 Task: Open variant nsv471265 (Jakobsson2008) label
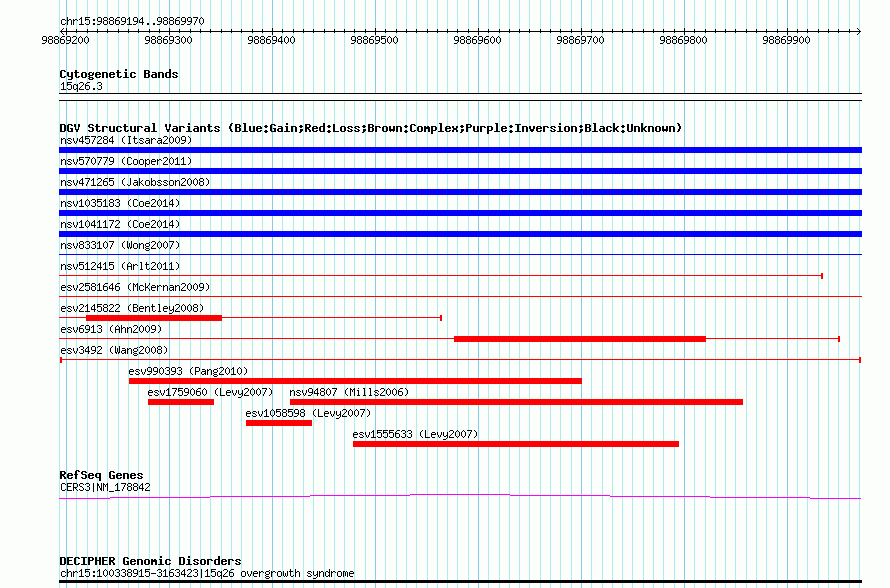point(135,182)
